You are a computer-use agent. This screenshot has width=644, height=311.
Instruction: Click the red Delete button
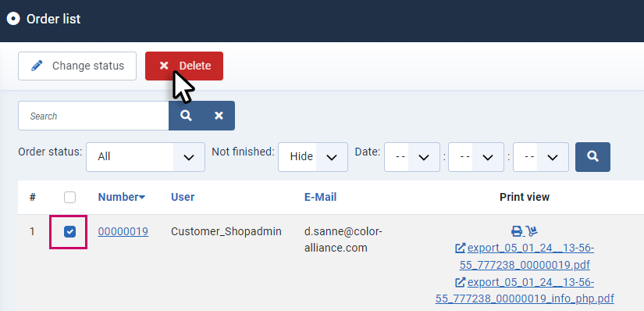coord(184,66)
